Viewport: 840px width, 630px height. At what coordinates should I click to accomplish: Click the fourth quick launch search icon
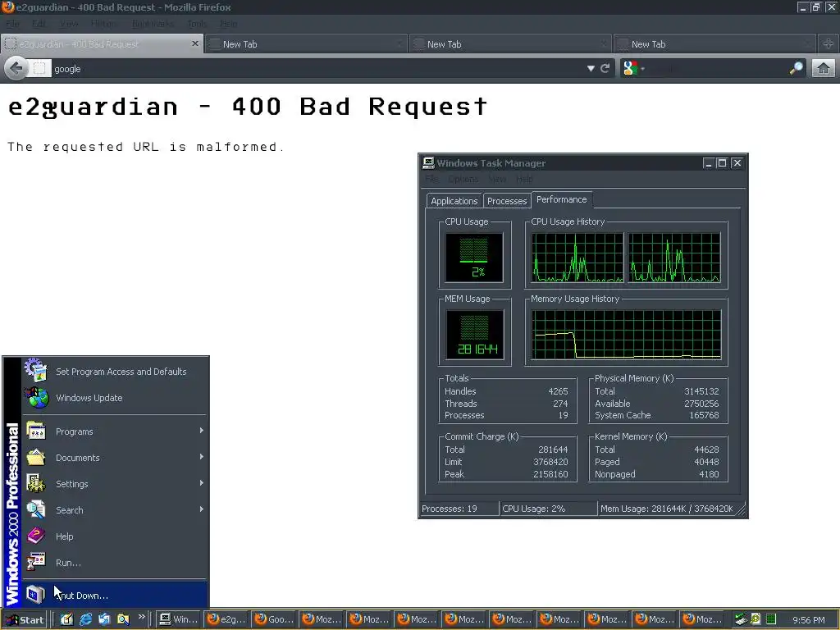pyautogui.click(x=123, y=620)
